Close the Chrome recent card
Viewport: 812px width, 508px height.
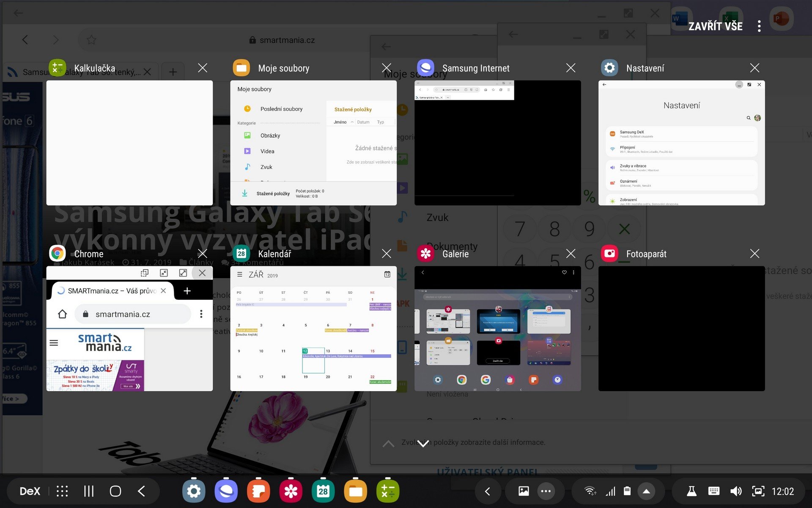[x=203, y=254]
